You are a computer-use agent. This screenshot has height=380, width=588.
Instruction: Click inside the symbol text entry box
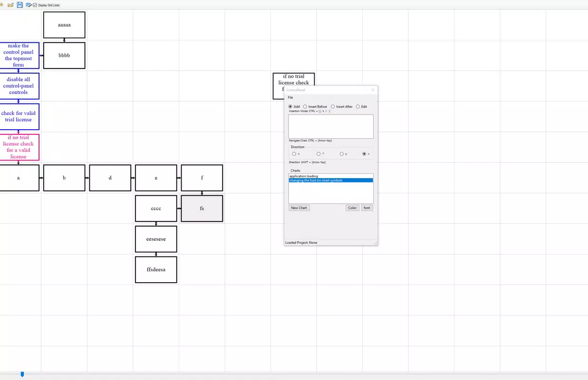point(331,126)
